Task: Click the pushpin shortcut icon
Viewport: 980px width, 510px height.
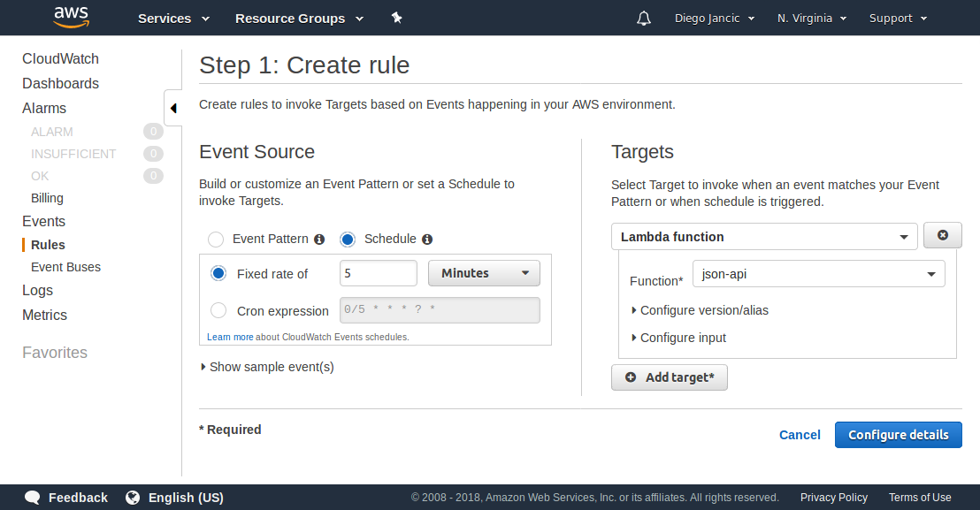Action: 396,18
